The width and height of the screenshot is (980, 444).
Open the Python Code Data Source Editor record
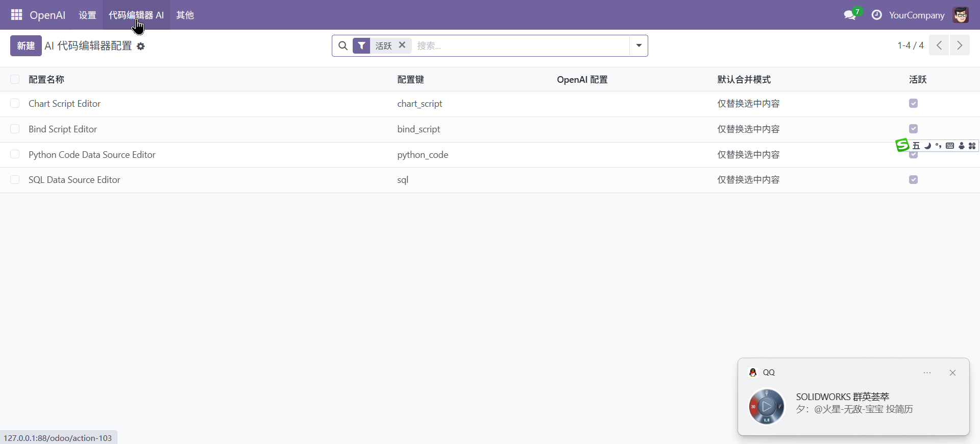92,155
